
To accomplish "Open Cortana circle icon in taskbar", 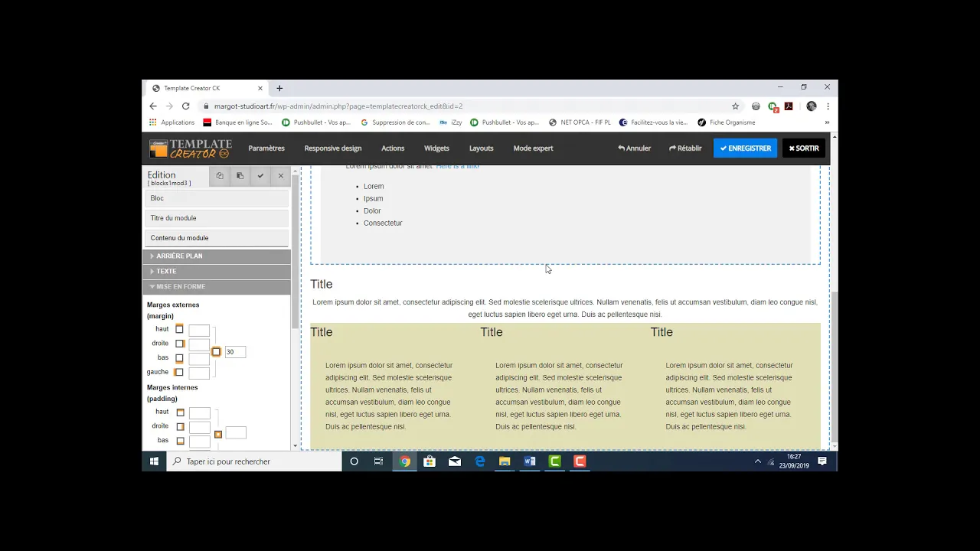I will tap(354, 461).
